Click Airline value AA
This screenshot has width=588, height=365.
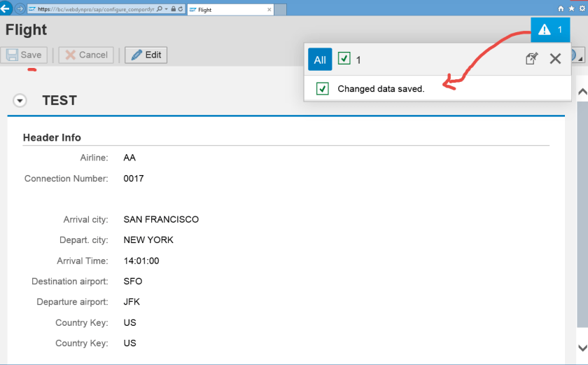[129, 158]
